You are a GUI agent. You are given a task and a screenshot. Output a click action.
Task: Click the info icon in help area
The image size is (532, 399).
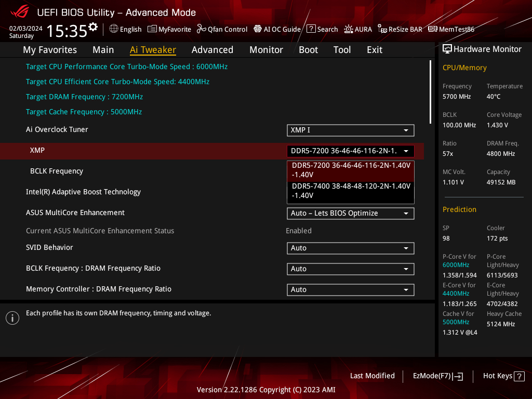[12, 318]
